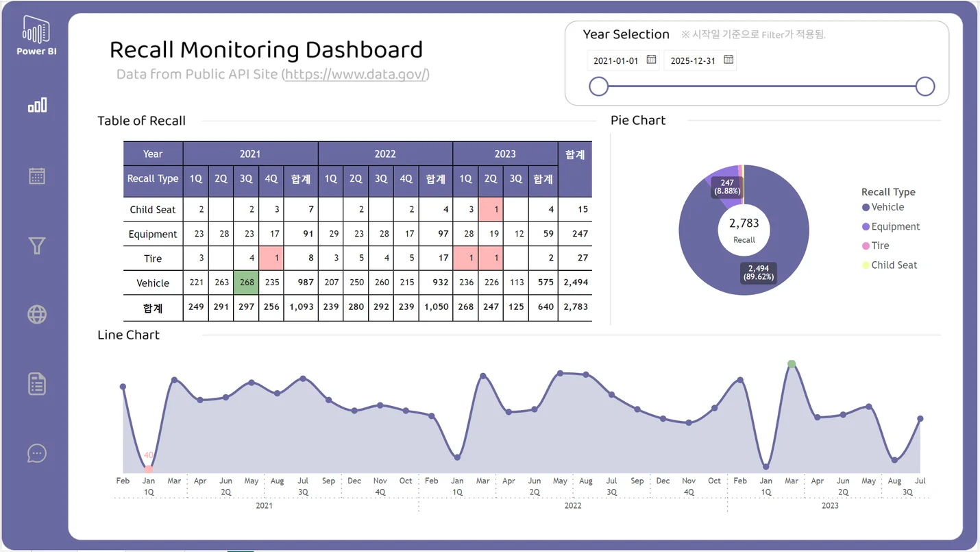Open the report document sidebar icon
This screenshot has width=980, height=552.
click(x=37, y=384)
